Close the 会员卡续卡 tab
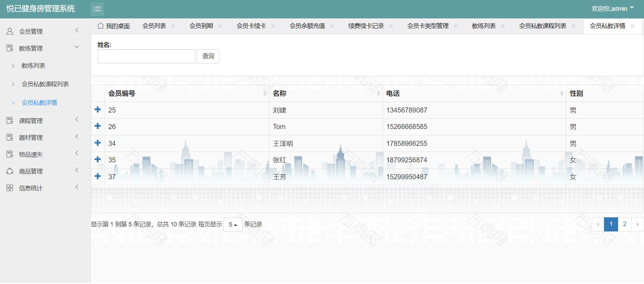The width and height of the screenshot is (644, 284). pyautogui.click(x=273, y=26)
